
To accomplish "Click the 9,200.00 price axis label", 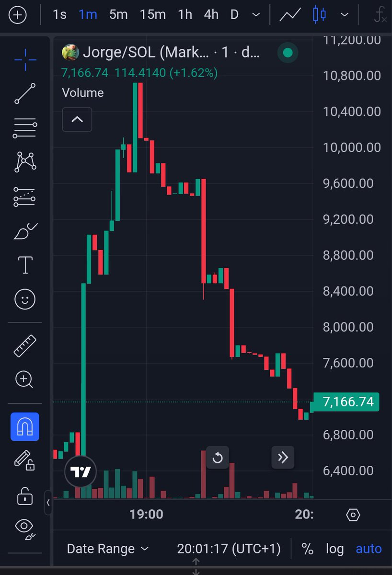I will coord(348,219).
